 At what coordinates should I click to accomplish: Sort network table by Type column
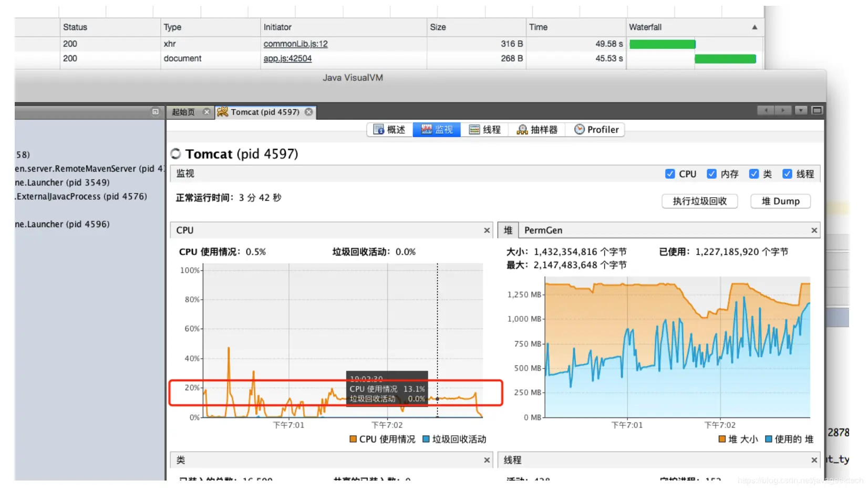tap(210, 27)
